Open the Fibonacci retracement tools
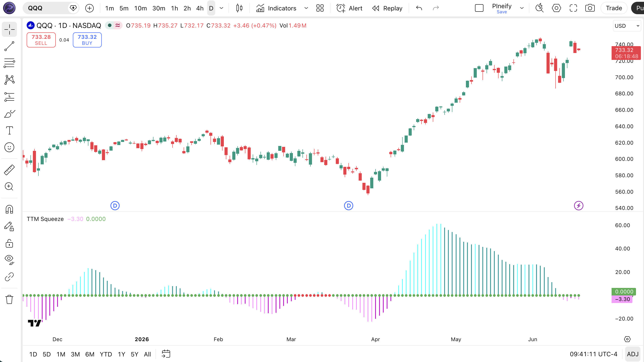This screenshot has height=362, width=644. click(9, 63)
